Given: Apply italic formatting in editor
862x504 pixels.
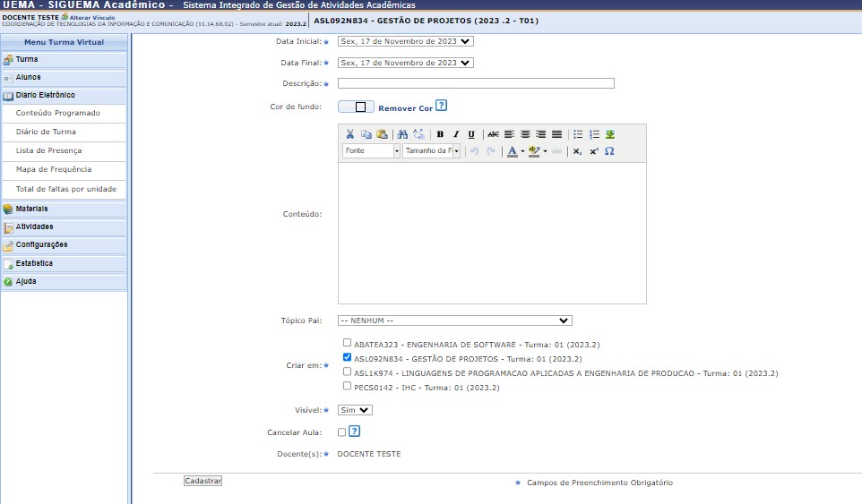Looking at the screenshot, I should click(x=455, y=134).
